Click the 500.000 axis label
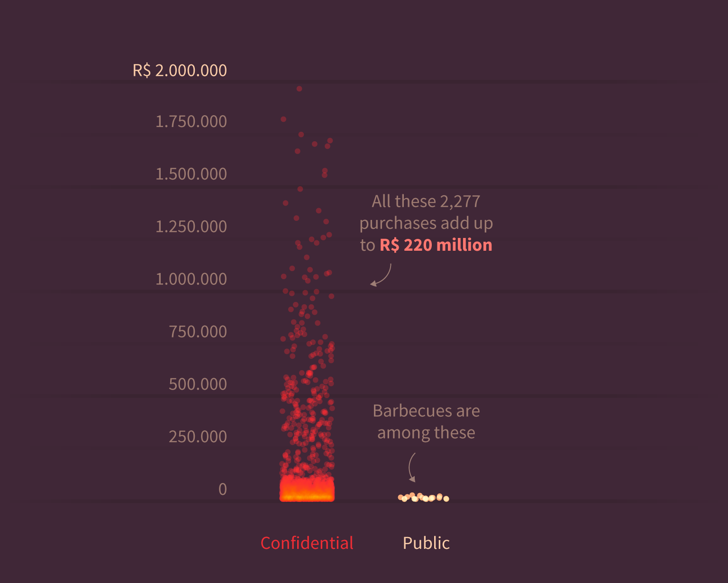 coord(198,384)
